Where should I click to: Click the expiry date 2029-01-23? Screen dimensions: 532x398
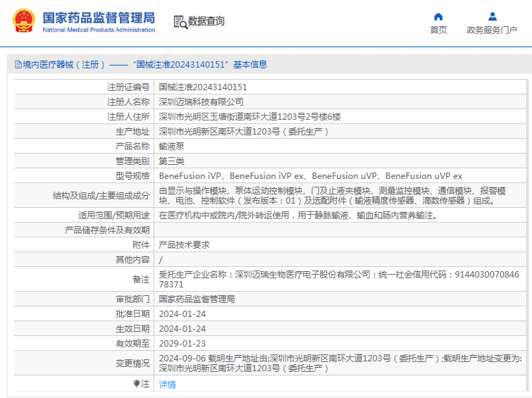click(182, 343)
